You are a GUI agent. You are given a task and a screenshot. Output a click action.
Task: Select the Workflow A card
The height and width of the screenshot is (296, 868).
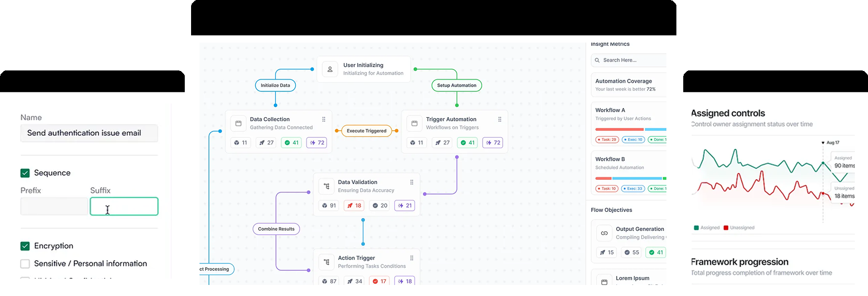(x=629, y=124)
